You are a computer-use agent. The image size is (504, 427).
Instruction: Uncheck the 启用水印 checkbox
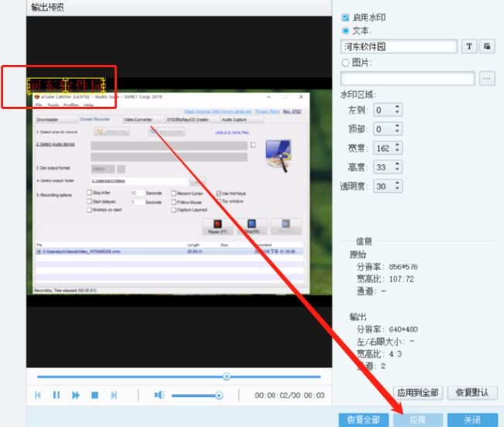[346, 17]
